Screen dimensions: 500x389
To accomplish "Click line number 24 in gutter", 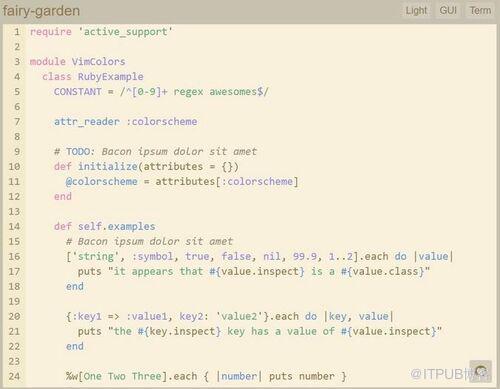I will (x=14, y=376).
